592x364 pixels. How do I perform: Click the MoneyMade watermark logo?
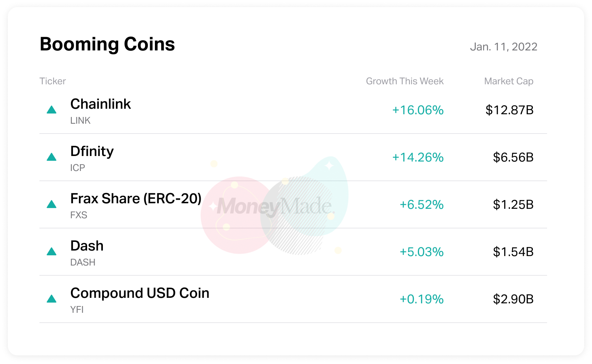tap(275, 206)
